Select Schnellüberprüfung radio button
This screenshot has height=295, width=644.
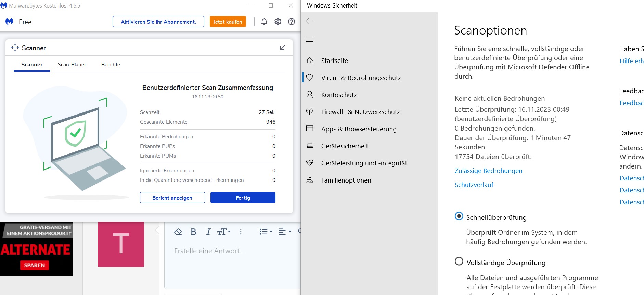pos(459,216)
